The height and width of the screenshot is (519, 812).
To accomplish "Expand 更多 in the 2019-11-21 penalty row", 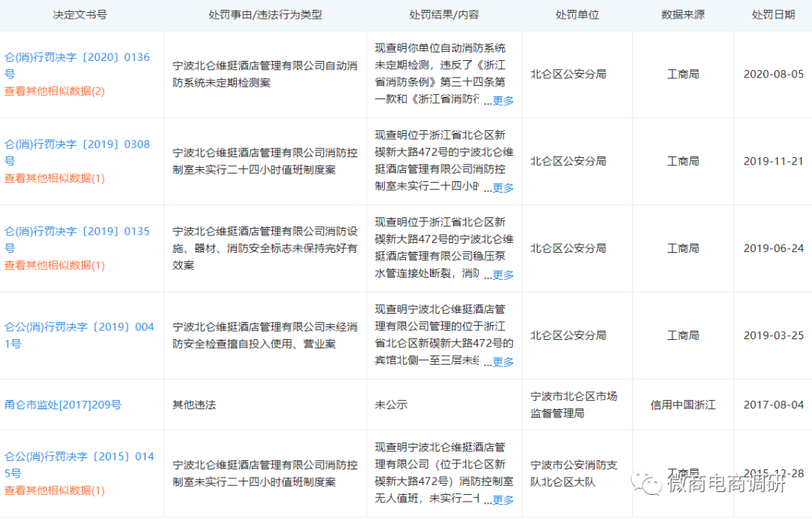I will coord(503,188).
